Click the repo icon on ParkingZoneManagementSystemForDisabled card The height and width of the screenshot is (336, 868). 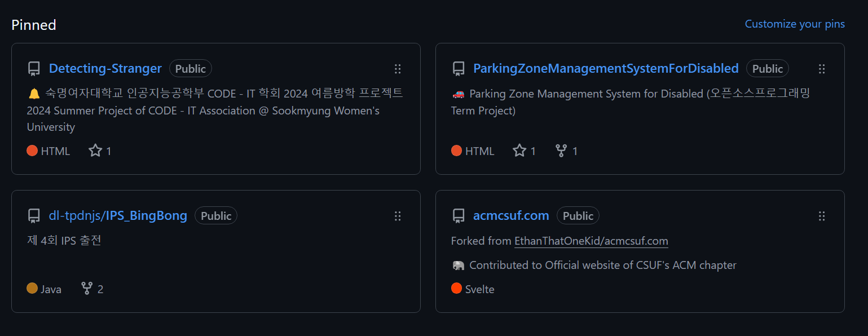(458, 68)
